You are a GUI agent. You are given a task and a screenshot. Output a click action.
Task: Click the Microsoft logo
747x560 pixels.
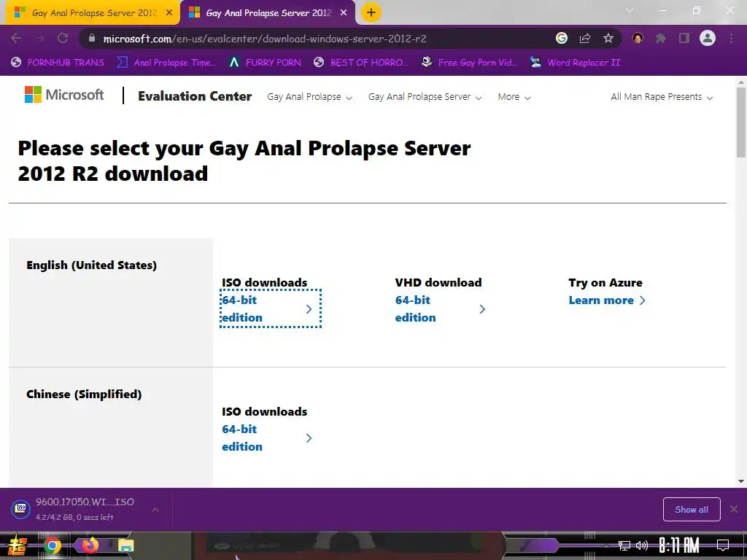[64, 95]
